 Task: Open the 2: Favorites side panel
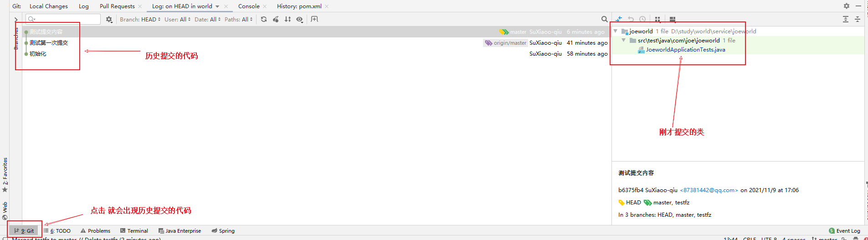[5, 175]
